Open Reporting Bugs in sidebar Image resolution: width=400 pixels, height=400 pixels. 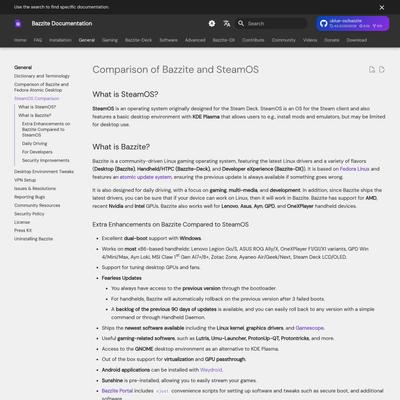coord(29,197)
